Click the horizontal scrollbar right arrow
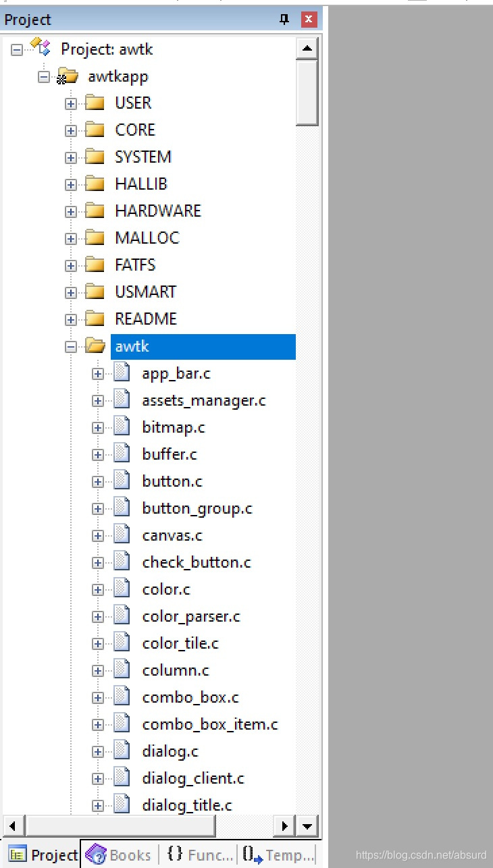This screenshot has width=493, height=868. (x=285, y=825)
